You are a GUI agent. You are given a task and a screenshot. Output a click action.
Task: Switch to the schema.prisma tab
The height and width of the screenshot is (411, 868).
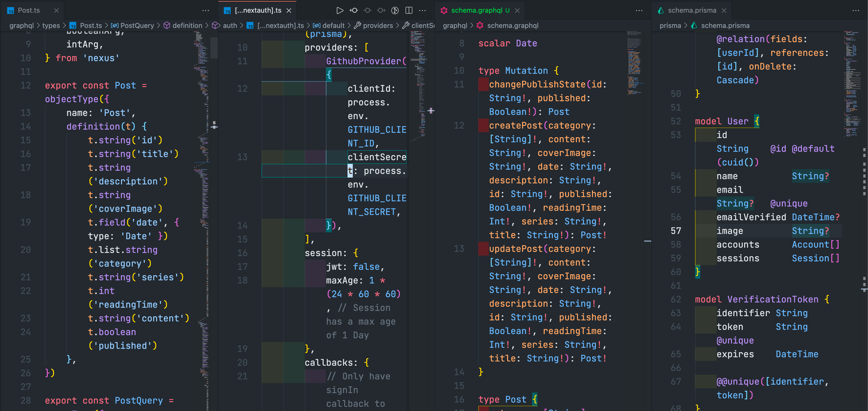click(x=692, y=11)
